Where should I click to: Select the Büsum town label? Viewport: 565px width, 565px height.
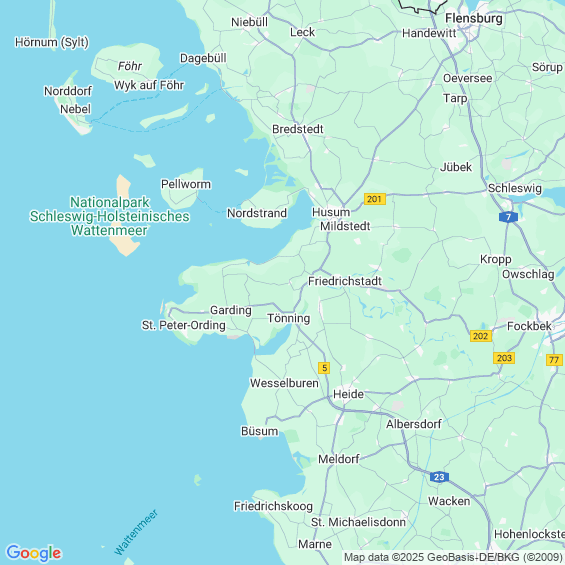pyautogui.click(x=259, y=431)
